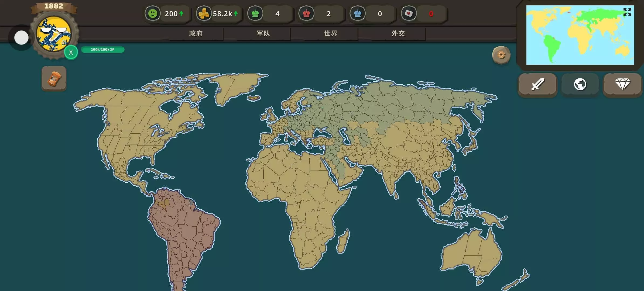The width and height of the screenshot is (644, 291).
Task: Open the sword war mode button
Action: 537,84
